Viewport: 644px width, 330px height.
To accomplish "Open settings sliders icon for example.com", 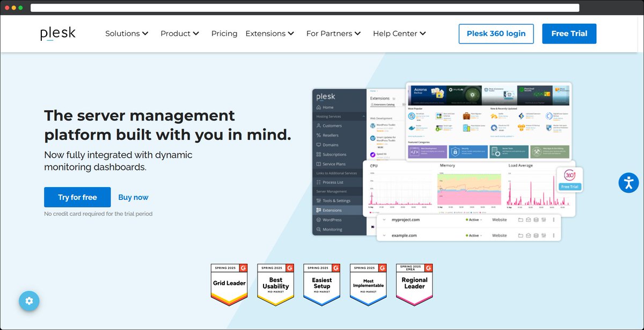I will tap(544, 235).
